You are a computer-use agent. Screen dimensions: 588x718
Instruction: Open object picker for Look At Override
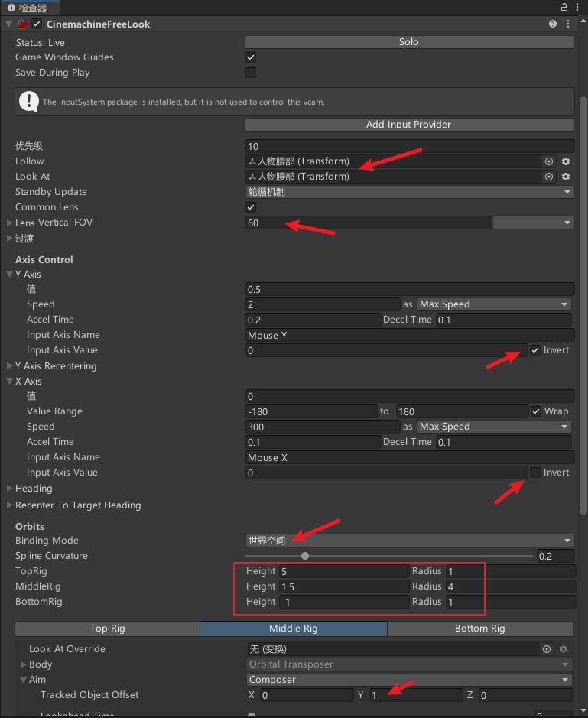(546, 649)
